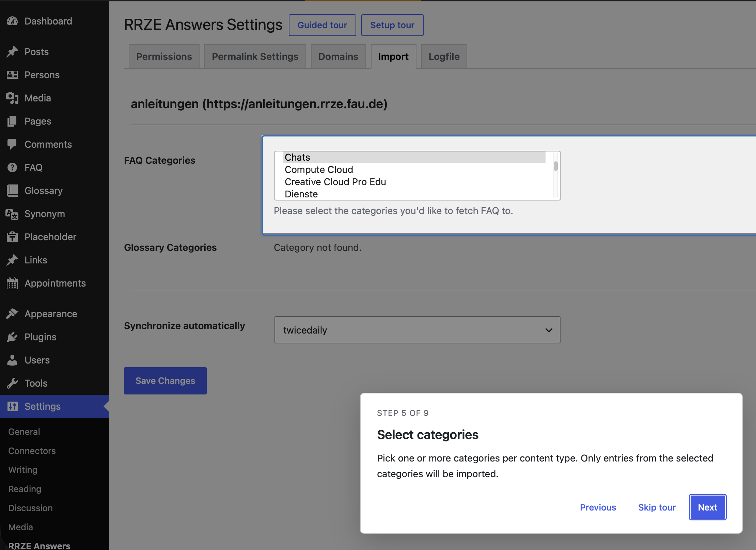The height and width of the screenshot is (550, 756).
Task: Click the Users person icon
Action: pyautogui.click(x=12, y=360)
